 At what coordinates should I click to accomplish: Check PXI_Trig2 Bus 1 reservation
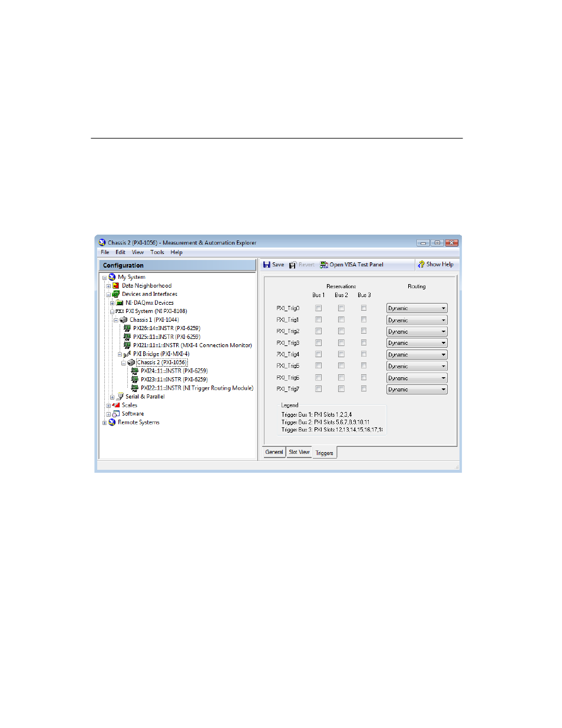tap(318, 331)
